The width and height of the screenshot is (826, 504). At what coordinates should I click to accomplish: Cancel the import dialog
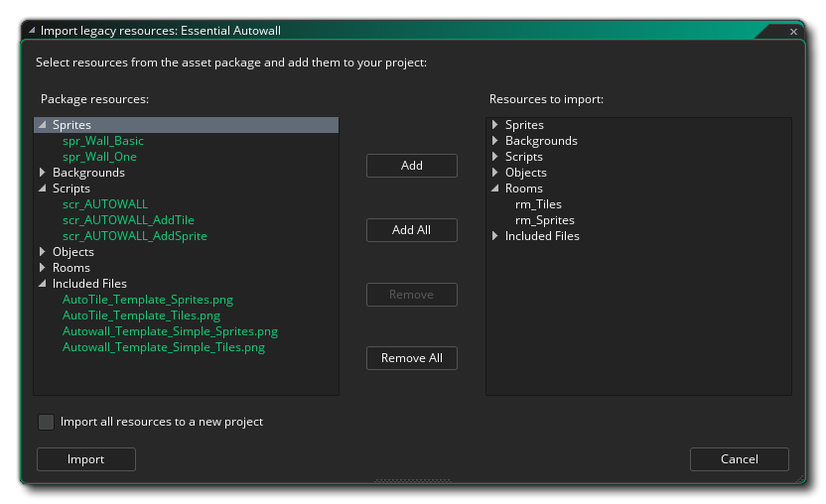[x=739, y=459]
